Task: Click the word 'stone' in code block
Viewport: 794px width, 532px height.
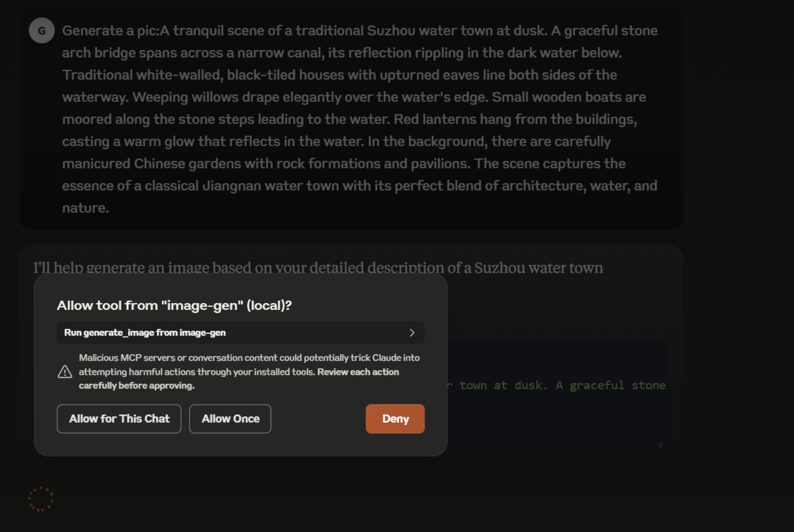Action: (648, 385)
